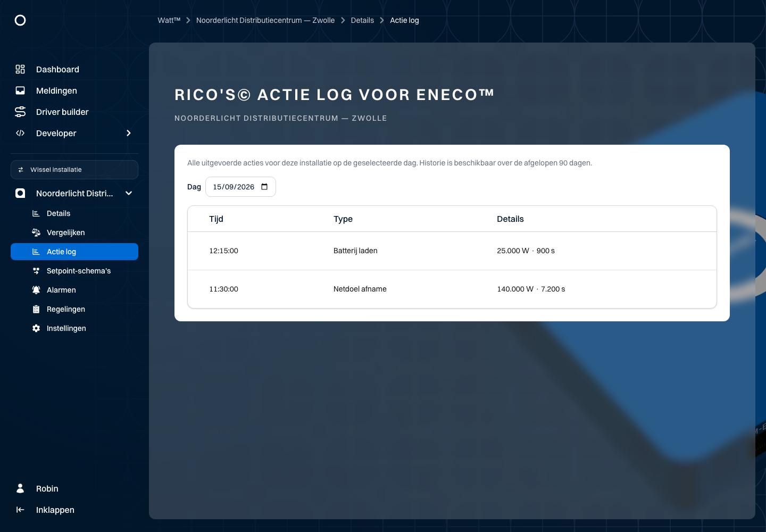
Task: Open Instellingen for the installation
Action: click(x=74, y=328)
